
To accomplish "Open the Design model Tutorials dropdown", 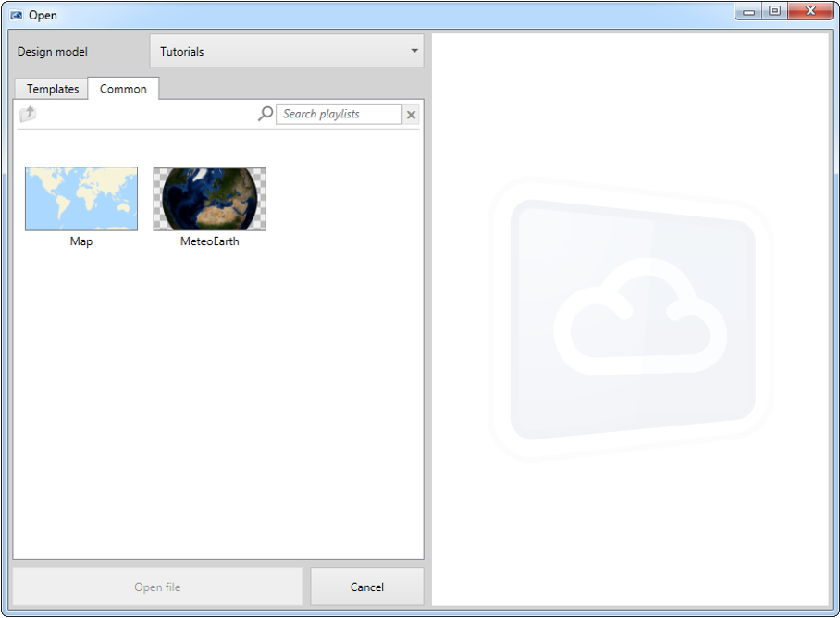I will tap(287, 52).
